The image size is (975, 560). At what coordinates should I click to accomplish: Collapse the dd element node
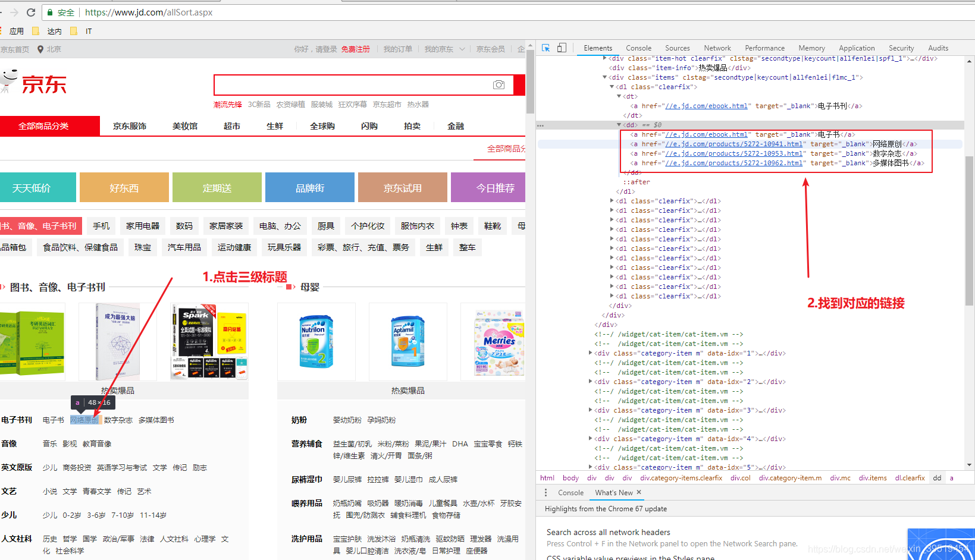pos(619,125)
